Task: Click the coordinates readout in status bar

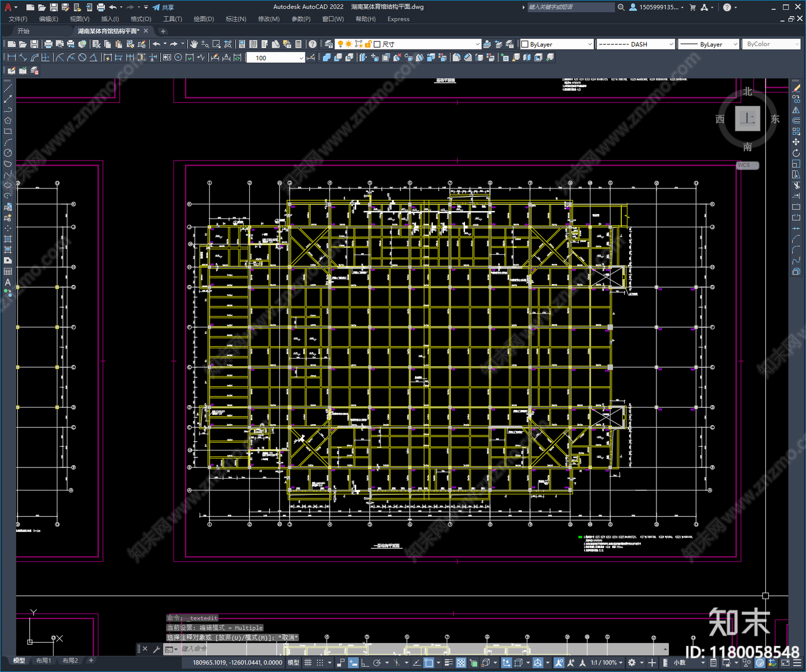Action: pyautogui.click(x=237, y=662)
